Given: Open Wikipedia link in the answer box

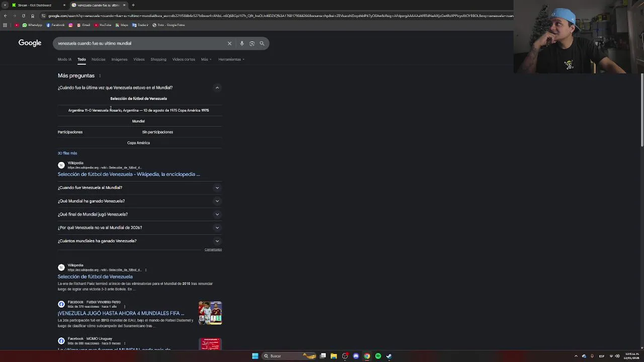Looking at the screenshot, I should (x=129, y=174).
